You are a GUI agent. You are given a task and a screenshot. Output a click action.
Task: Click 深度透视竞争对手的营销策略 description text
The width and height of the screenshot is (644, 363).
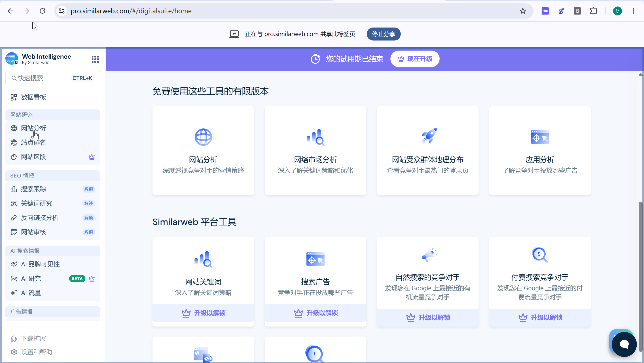[203, 170]
